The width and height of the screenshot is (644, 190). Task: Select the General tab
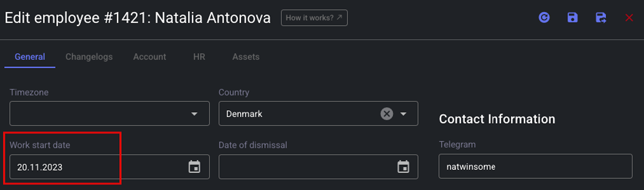(x=30, y=57)
